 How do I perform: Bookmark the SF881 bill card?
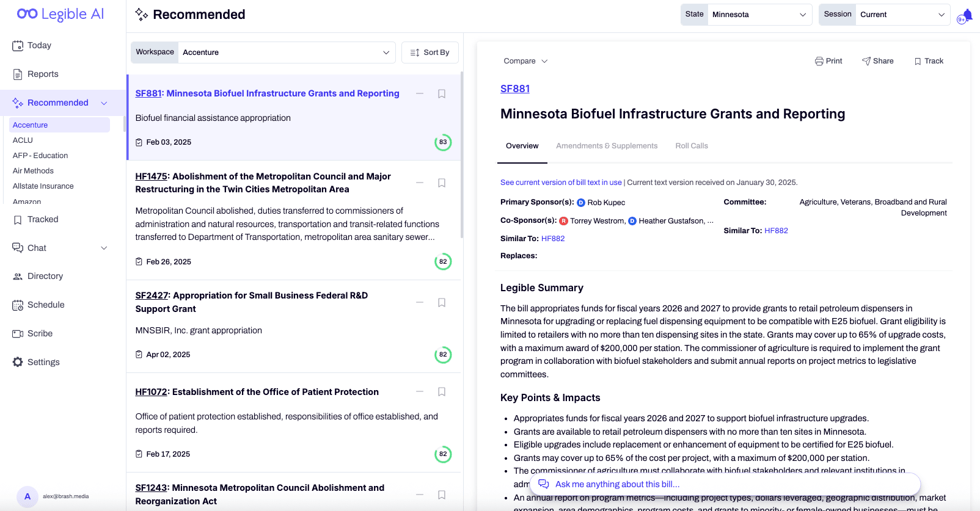click(x=442, y=94)
